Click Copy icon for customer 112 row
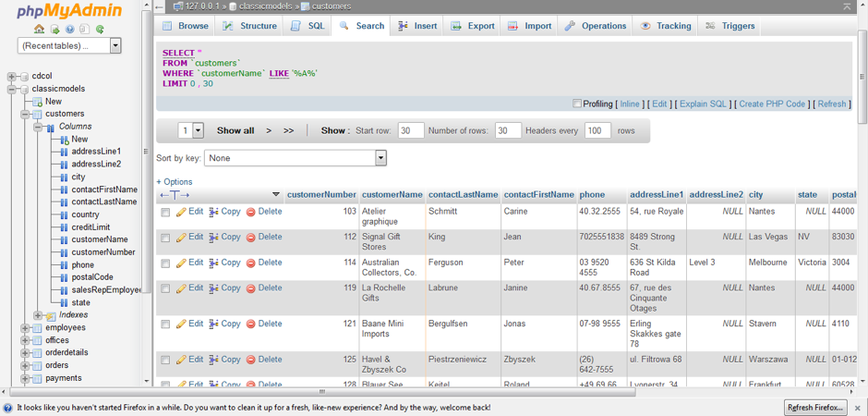The image size is (868, 416). 214,238
